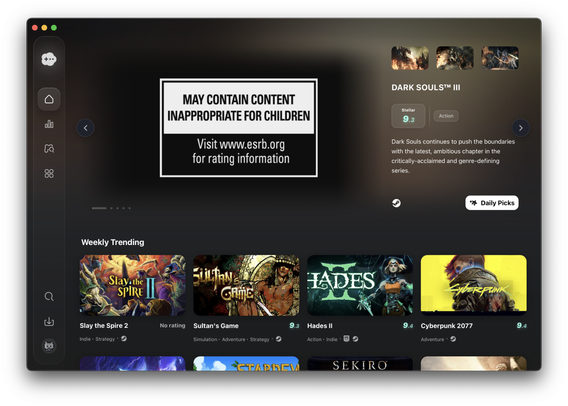Open Sultan's Game cover art
Viewport: 568px width, 406px height.
tap(246, 285)
